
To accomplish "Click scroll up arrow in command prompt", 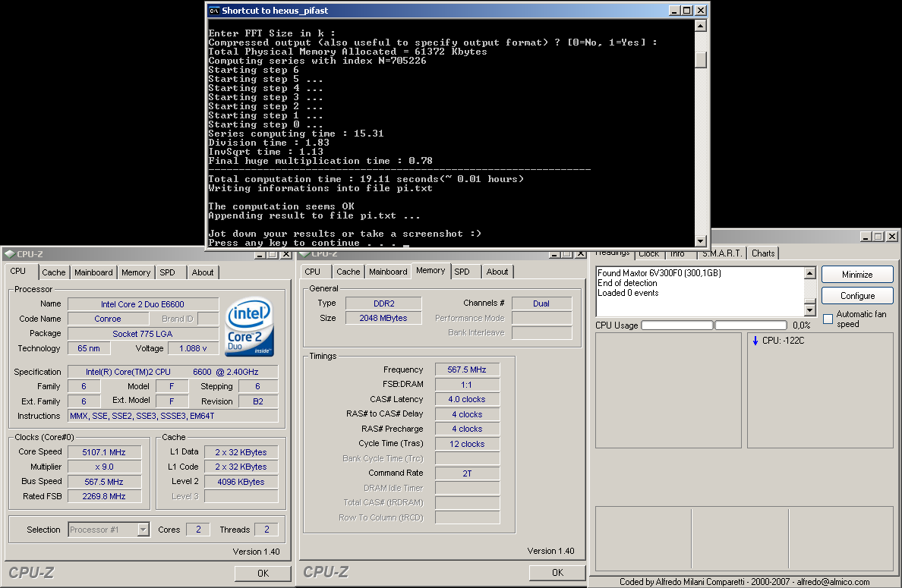I will (700, 25).
